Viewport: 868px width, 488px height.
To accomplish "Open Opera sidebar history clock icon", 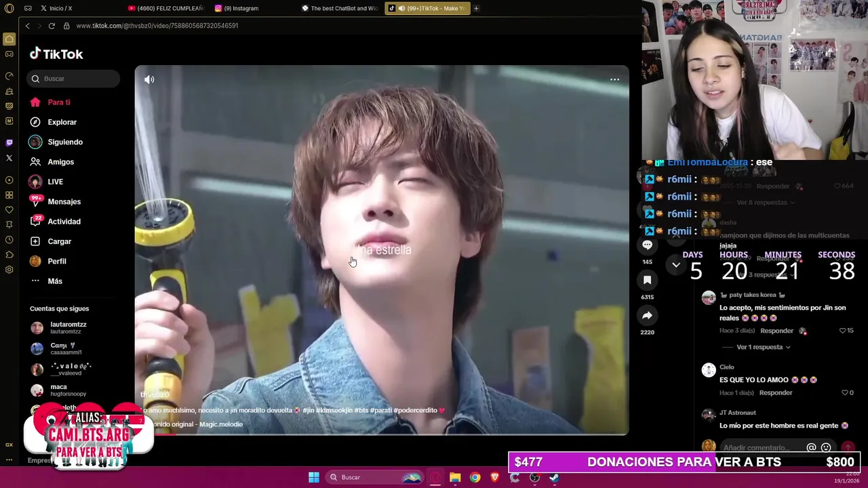I will tap(9, 240).
